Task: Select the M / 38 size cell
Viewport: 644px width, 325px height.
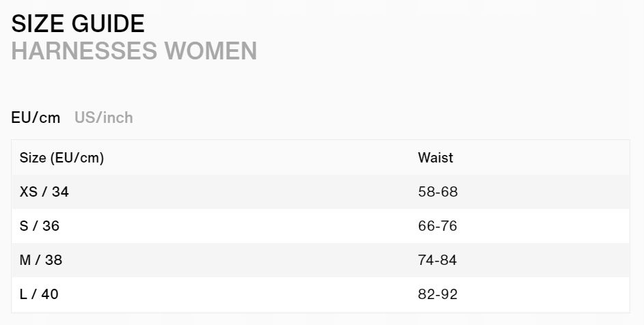Action: point(41,260)
